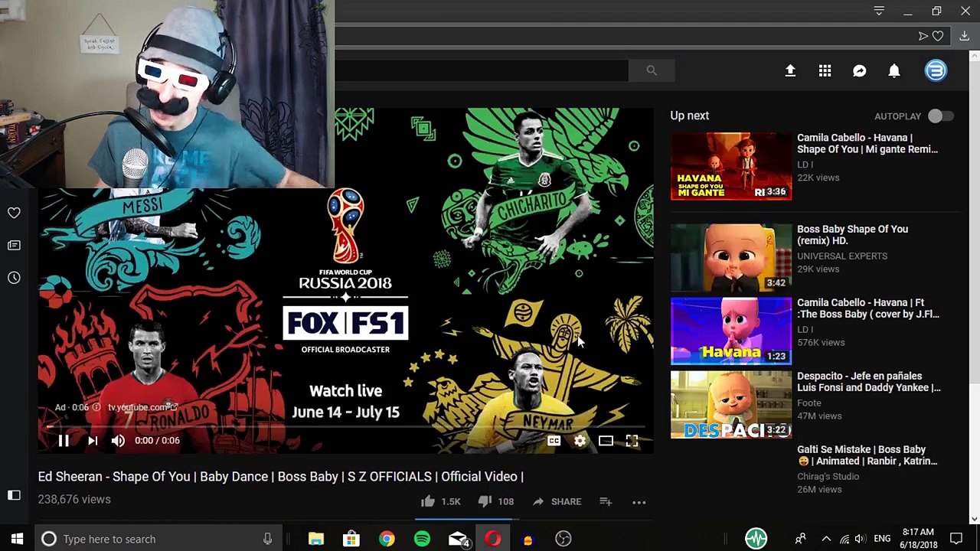The width and height of the screenshot is (980, 551).
Task: Click the 'Up next' heading
Action: [690, 116]
